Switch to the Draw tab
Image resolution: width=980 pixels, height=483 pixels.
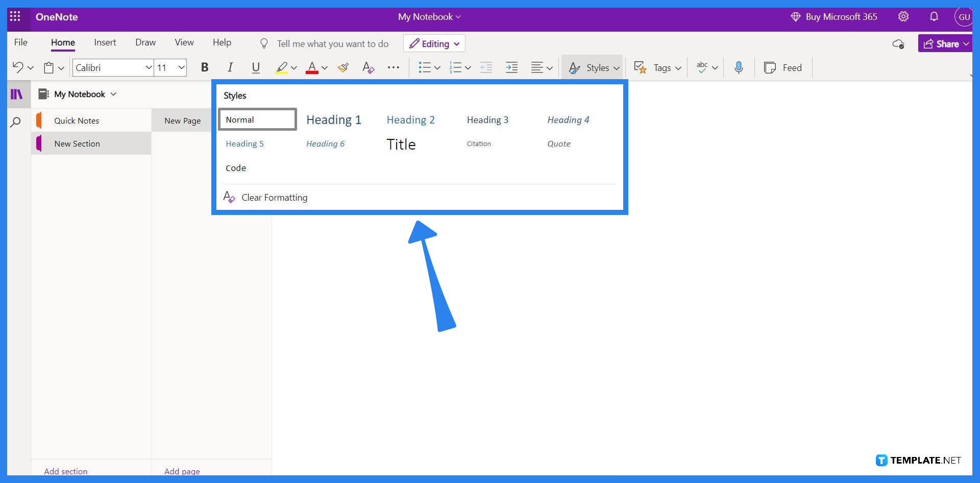click(x=145, y=42)
